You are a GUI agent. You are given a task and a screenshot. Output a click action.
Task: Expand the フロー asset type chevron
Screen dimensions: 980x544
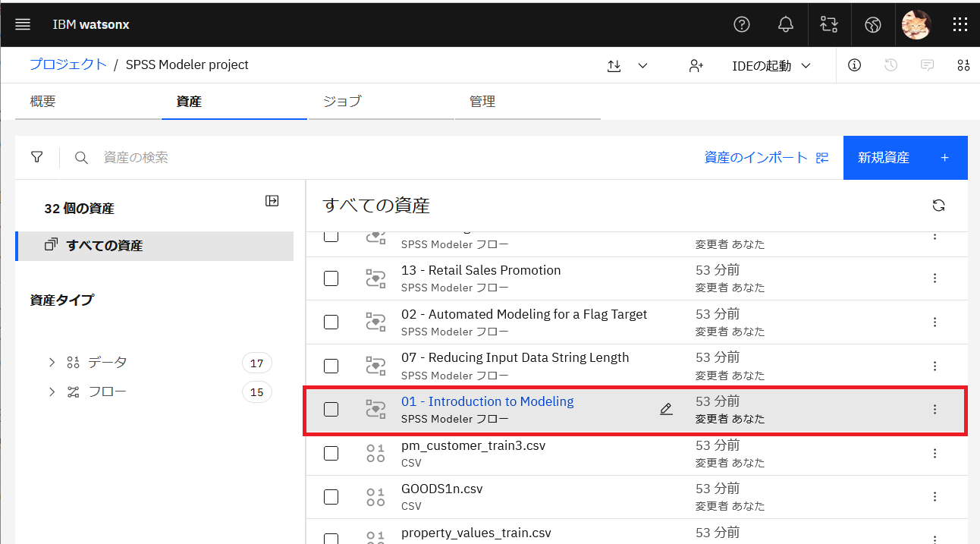(x=52, y=392)
